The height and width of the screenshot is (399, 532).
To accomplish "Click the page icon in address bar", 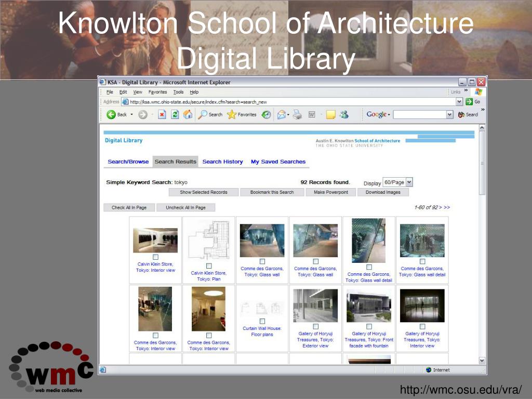I will click(125, 101).
